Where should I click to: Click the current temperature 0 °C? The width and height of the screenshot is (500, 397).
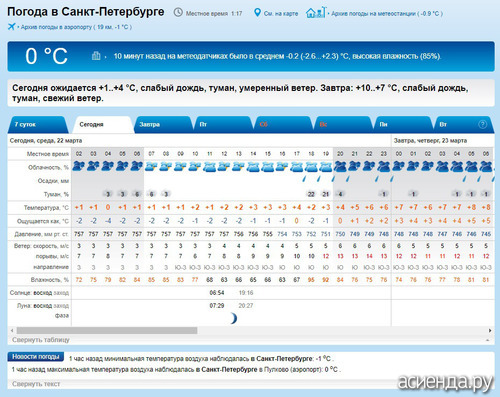(47, 56)
